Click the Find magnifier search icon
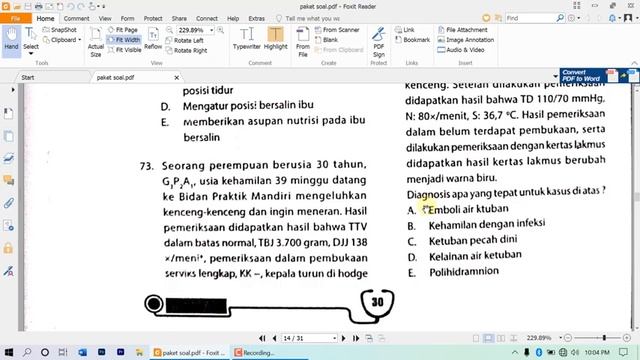This screenshot has height=360, width=640. [560, 18]
